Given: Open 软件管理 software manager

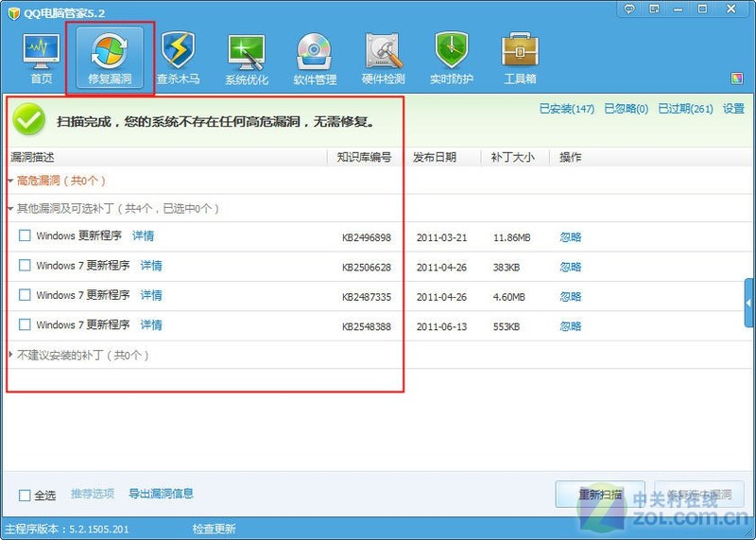Looking at the screenshot, I should coord(315,59).
